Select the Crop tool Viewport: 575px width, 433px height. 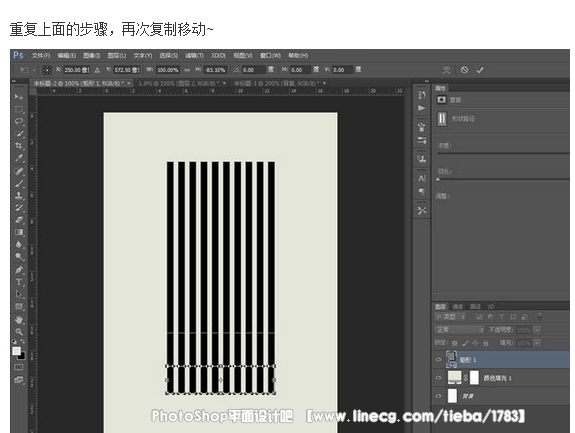pyautogui.click(x=19, y=146)
